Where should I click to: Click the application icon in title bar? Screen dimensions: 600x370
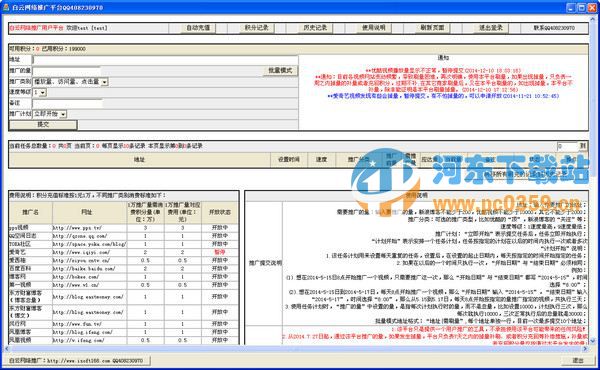6,7
